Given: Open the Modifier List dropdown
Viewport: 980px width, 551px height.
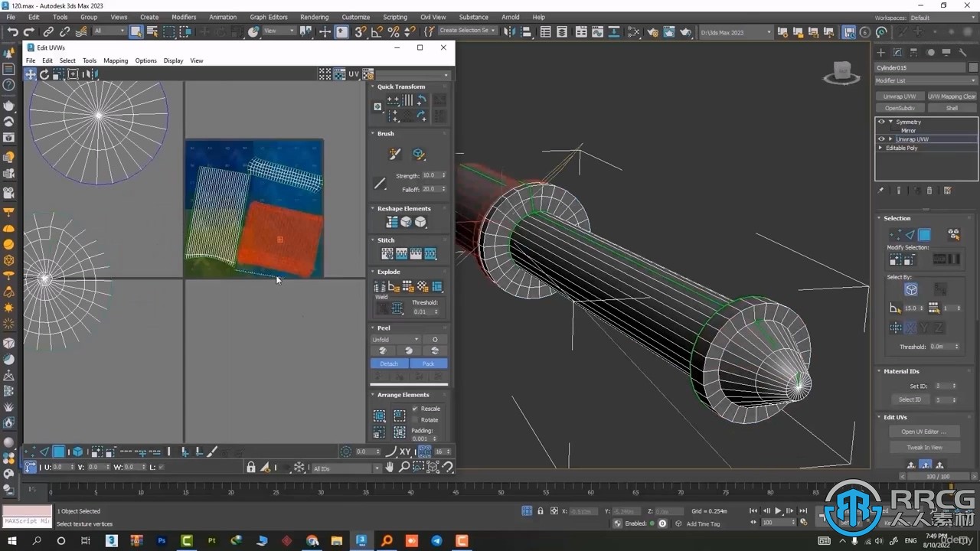Looking at the screenshot, I should pos(926,80).
